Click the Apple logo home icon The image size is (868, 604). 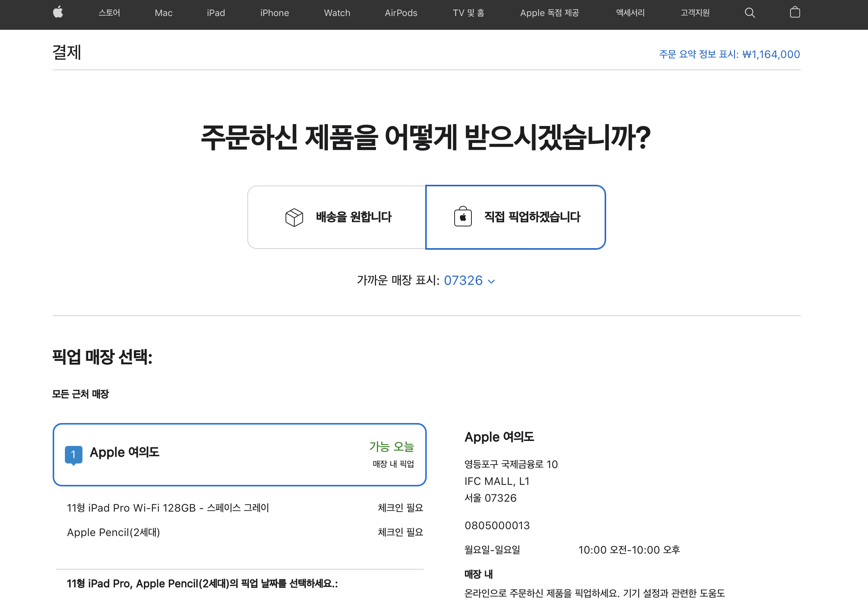58,13
